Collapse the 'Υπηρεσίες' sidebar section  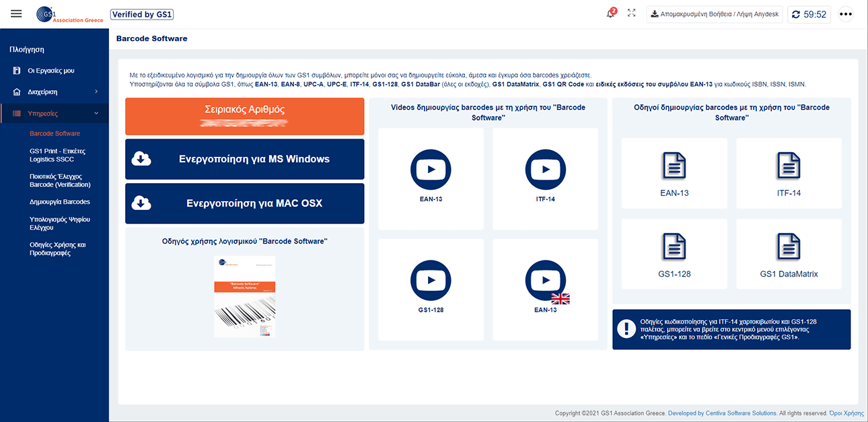pyautogui.click(x=54, y=113)
